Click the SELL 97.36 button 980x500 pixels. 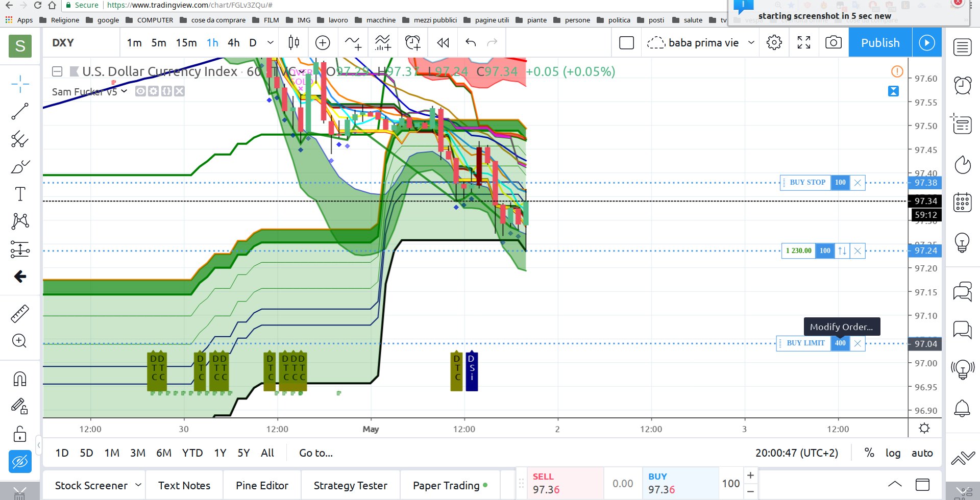[x=565, y=483]
